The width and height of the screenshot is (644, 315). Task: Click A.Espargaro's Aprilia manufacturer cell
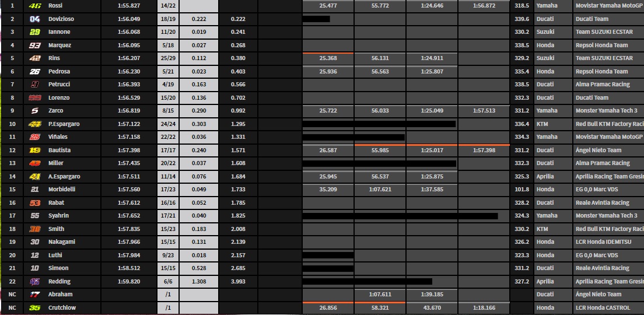pyautogui.click(x=553, y=176)
